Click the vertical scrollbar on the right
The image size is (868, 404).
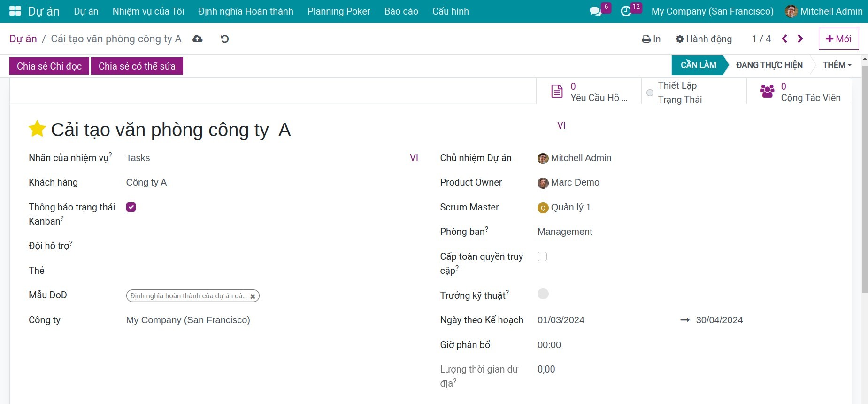click(x=865, y=179)
